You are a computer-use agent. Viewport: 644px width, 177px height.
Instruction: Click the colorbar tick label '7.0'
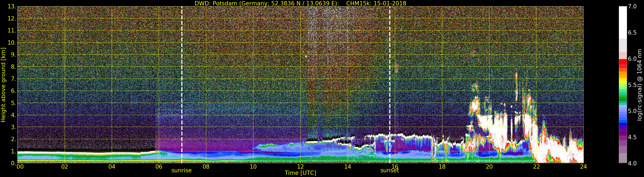pos(632,6)
